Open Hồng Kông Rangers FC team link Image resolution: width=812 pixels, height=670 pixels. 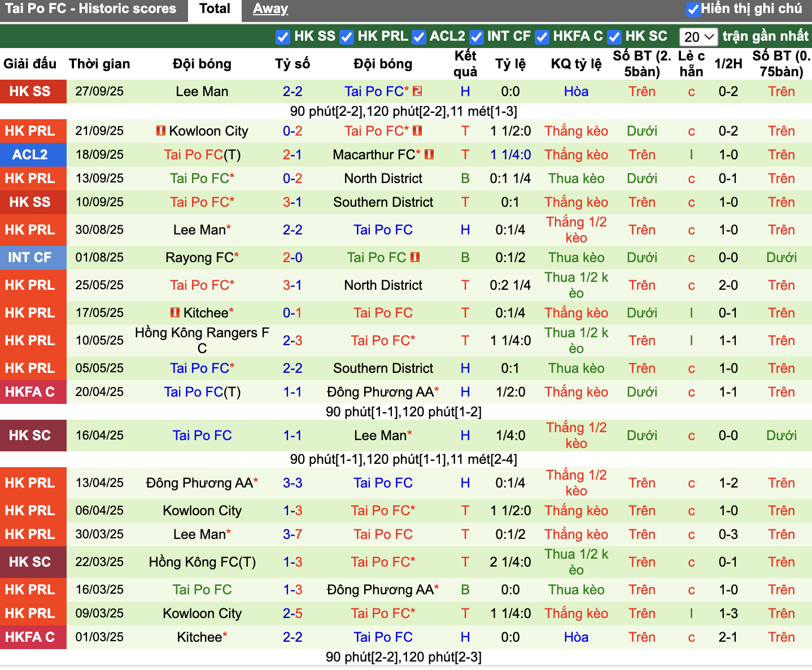(x=202, y=340)
